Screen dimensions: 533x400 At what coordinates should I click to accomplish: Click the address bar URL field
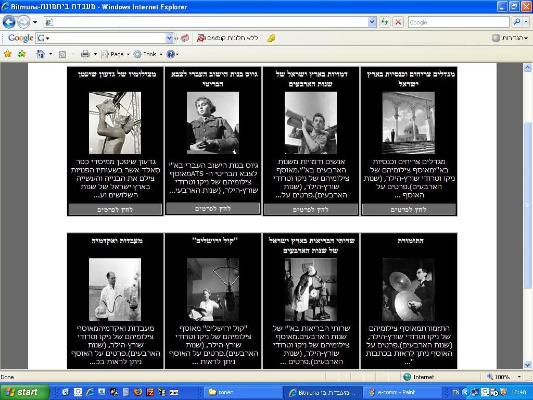coord(206,22)
